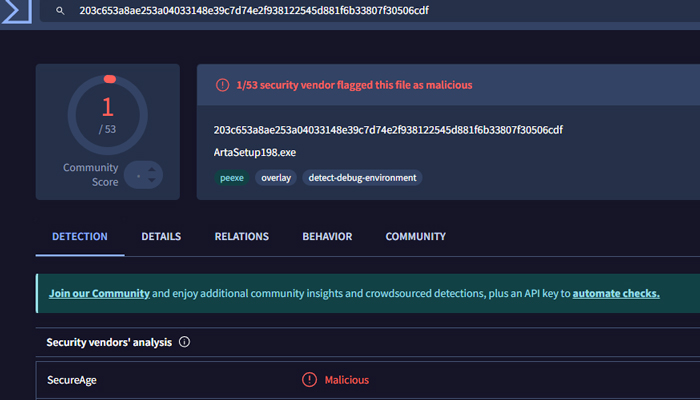Select the file hash text under the banner
This screenshot has height=400, width=700.
[x=388, y=130]
